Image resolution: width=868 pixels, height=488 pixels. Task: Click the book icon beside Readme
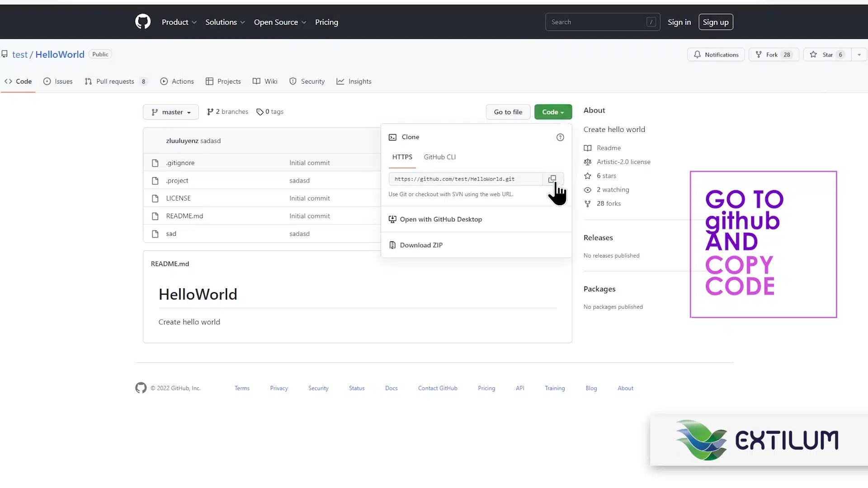point(588,148)
